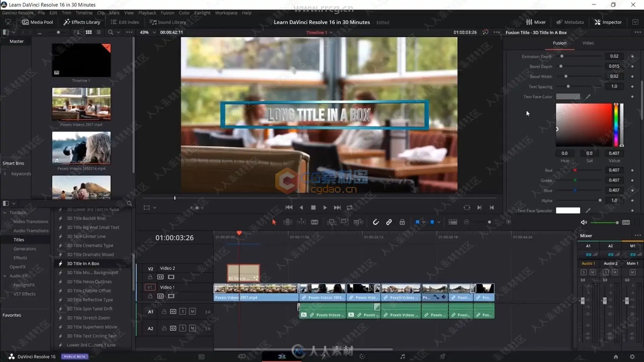Select the blade edit mode tool

pyautogui.click(x=314, y=222)
